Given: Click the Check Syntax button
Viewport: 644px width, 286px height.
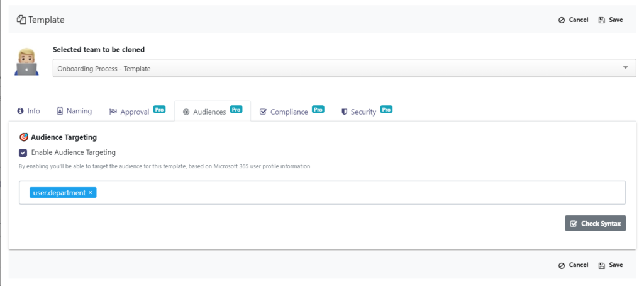Looking at the screenshot, I should pyautogui.click(x=595, y=224).
